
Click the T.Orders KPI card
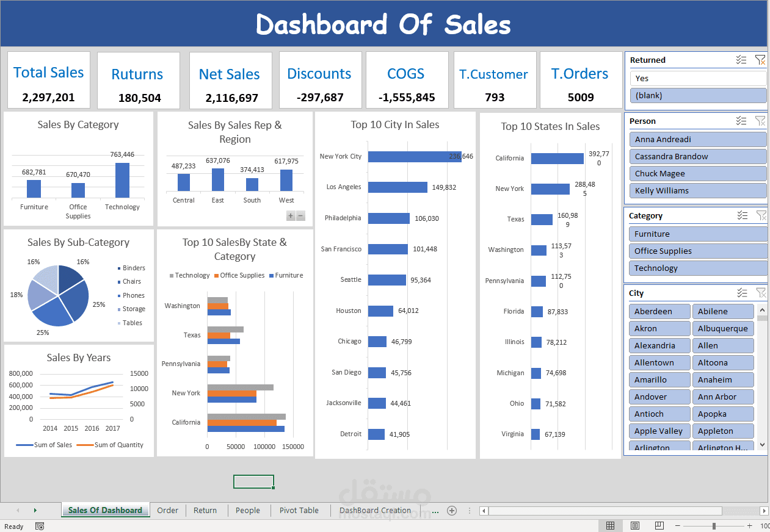click(581, 81)
